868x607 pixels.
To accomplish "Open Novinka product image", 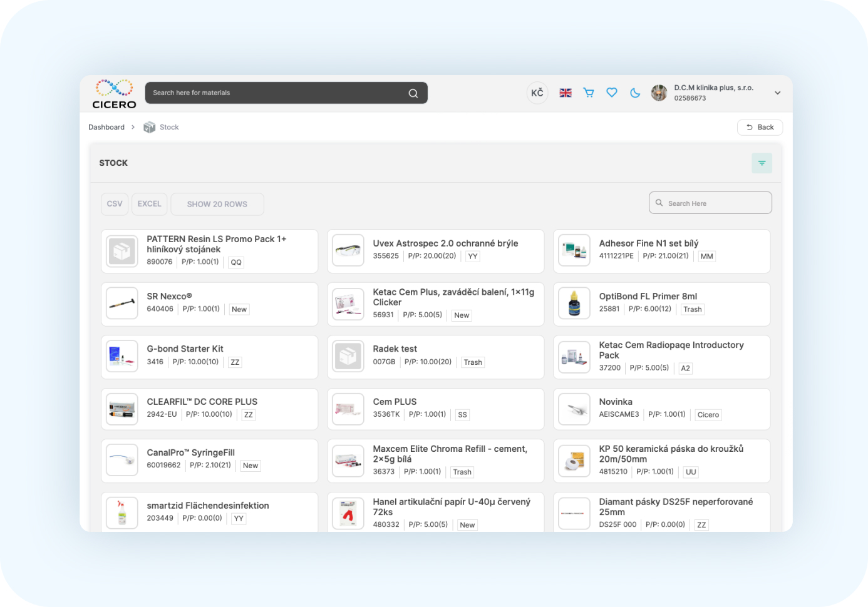I will tap(574, 409).
